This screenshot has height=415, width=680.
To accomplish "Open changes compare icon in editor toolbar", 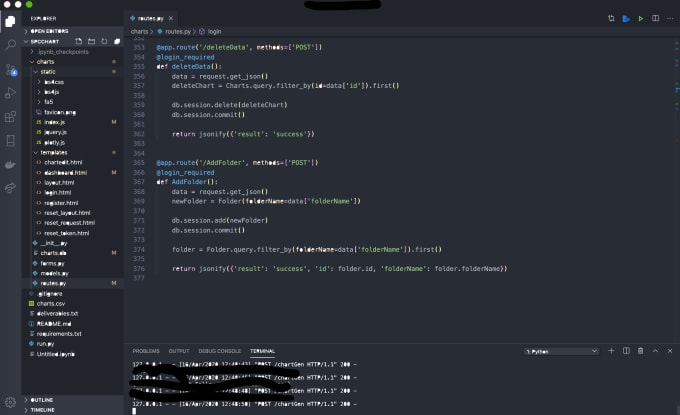I will [x=611, y=18].
